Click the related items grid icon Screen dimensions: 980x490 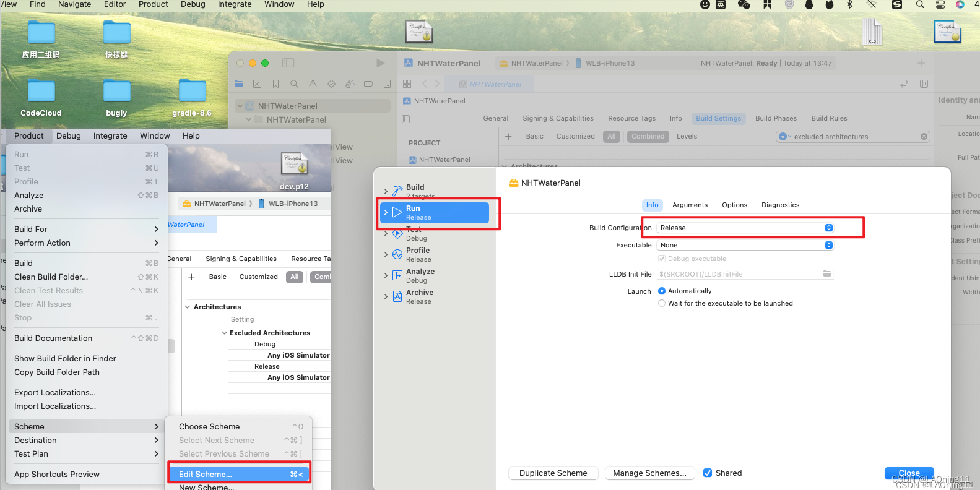(x=407, y=84)
